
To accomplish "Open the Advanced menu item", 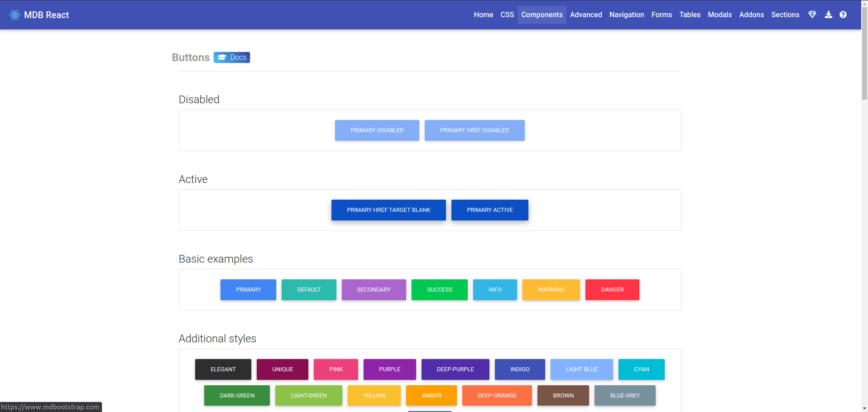I will point(585,15).
